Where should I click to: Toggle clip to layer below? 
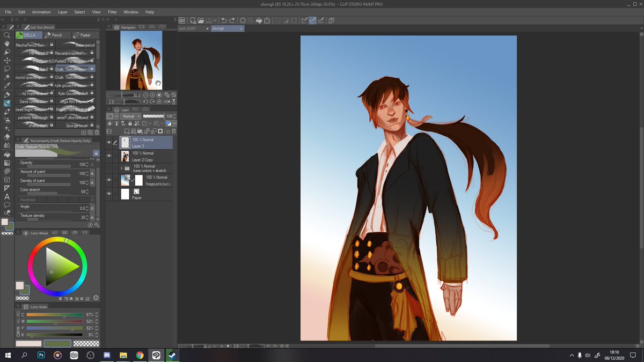click(110, 123)
